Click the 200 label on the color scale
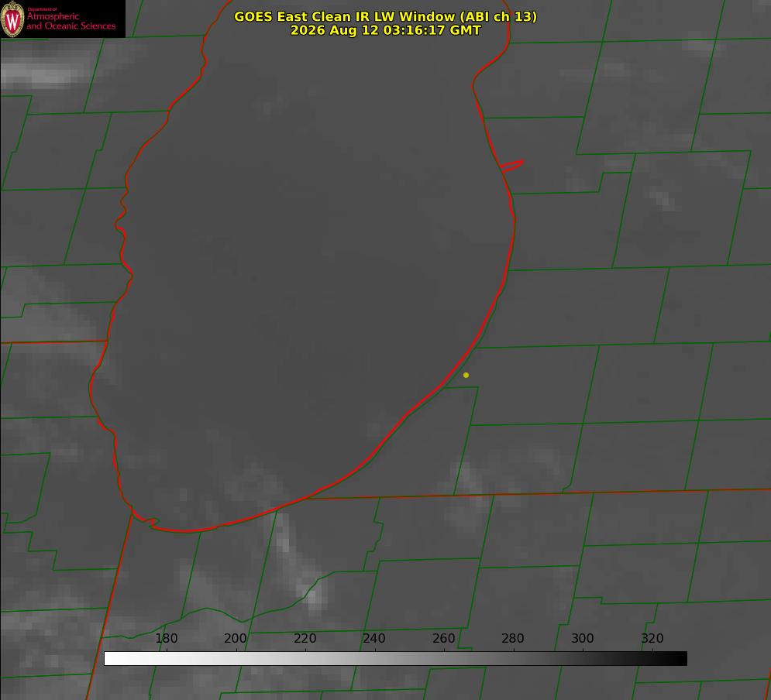This screenshot has width=771, height=700. click(x=236, y=638)
